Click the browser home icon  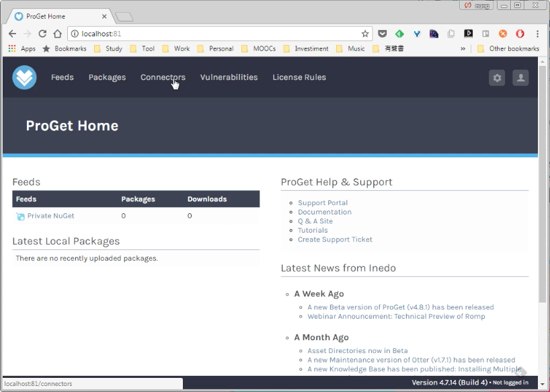tap(58, 34)
